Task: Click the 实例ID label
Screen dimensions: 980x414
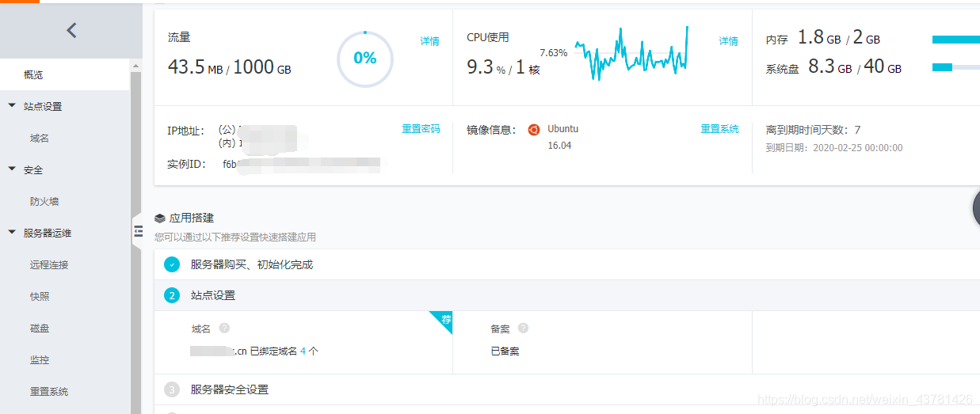Action: (186, 164)
